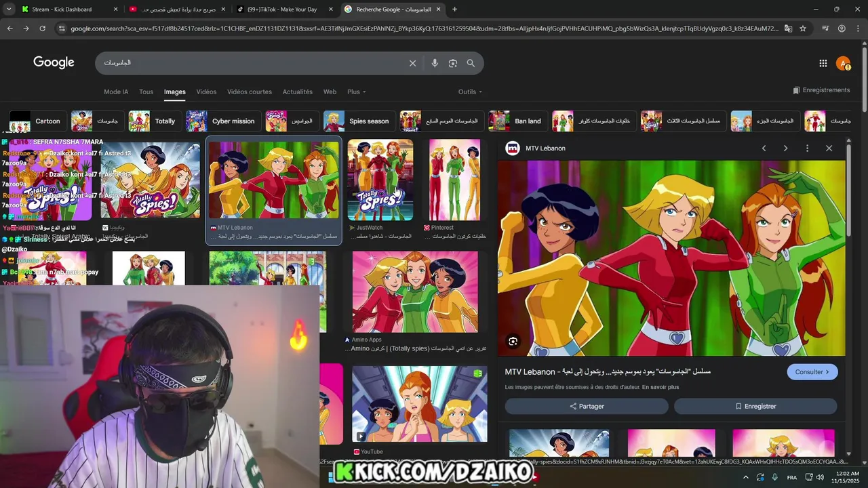Filter by Cartoon suggestion chip
The image size is (868, 488).
pyautogui.click(x=38, y=121)
